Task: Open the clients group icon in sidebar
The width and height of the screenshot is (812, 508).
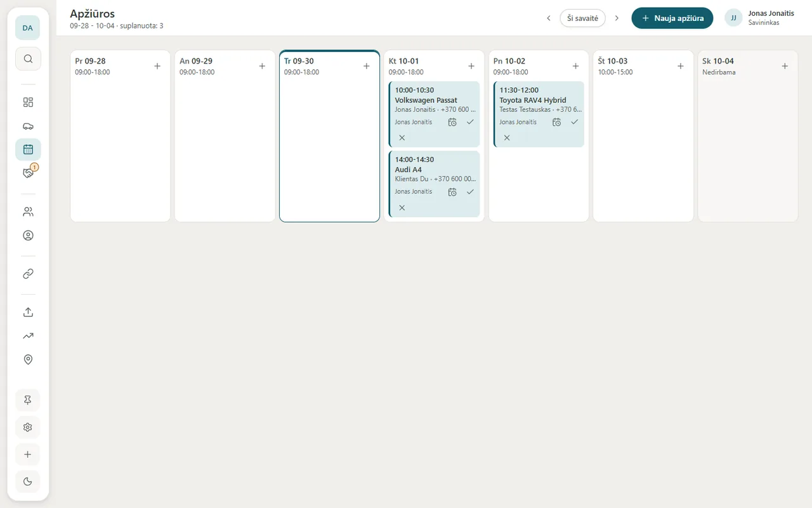Action: 28,211
